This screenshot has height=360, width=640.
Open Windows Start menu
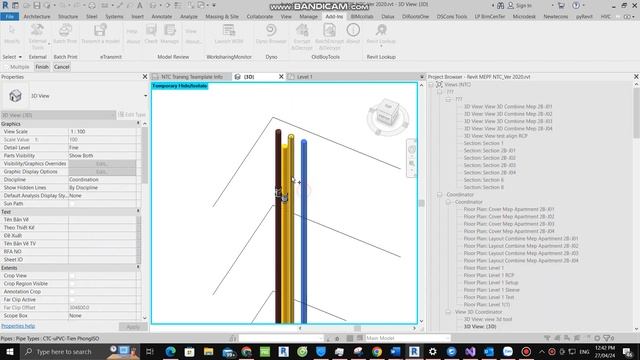9,351
